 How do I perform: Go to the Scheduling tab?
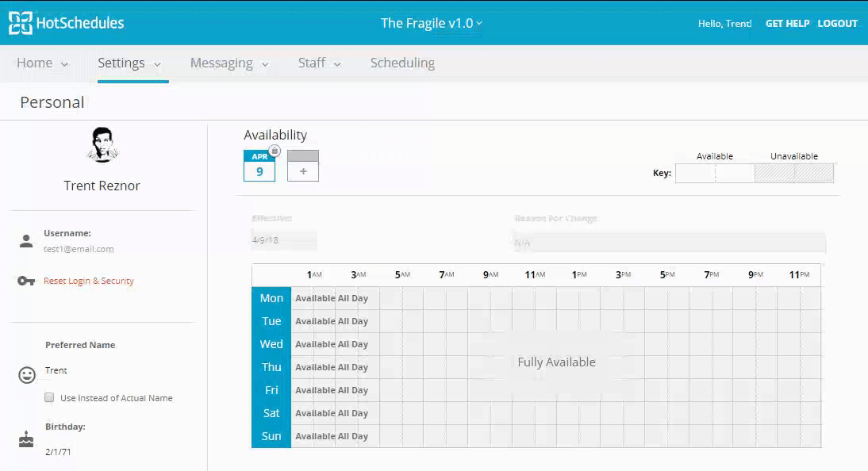coord(402,63)
